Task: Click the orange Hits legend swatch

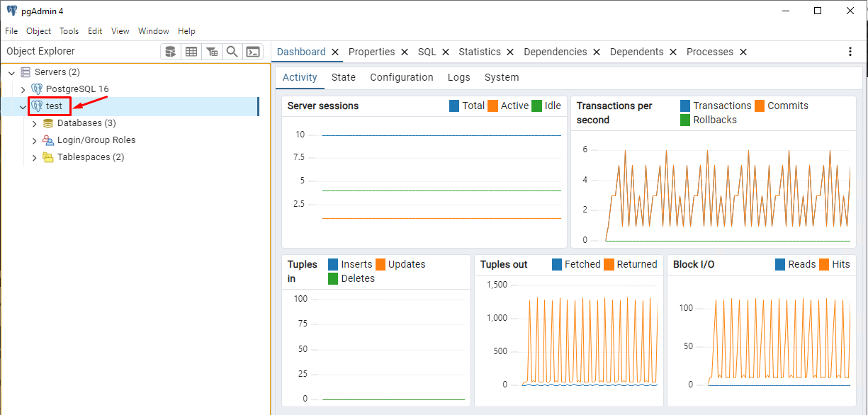Action: pos(824,264)
